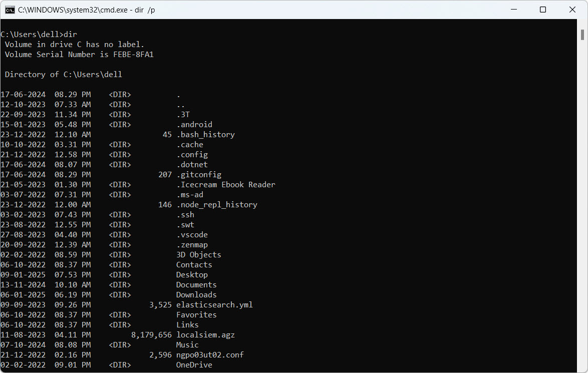This screenshot has width=588, height=373.
Task: Click the '.cache' directory name
Action: tap(190, 144)
